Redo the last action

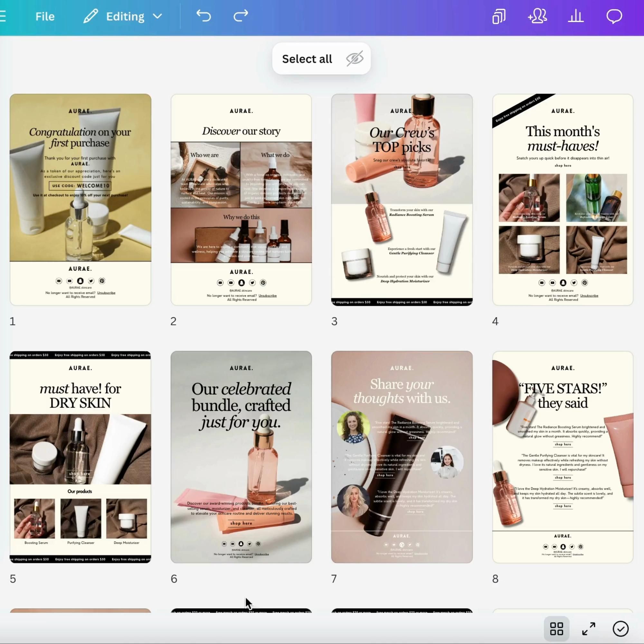(241, 16)
